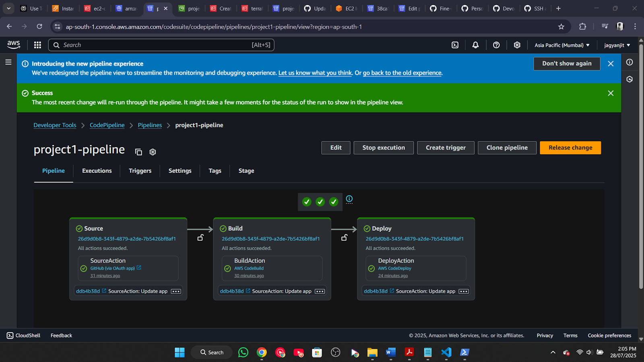Viewport: 644px width, 362px height.
Task: Open the Chrome three-dot menu
Action: pyautogui.click(x=635, y=27)
